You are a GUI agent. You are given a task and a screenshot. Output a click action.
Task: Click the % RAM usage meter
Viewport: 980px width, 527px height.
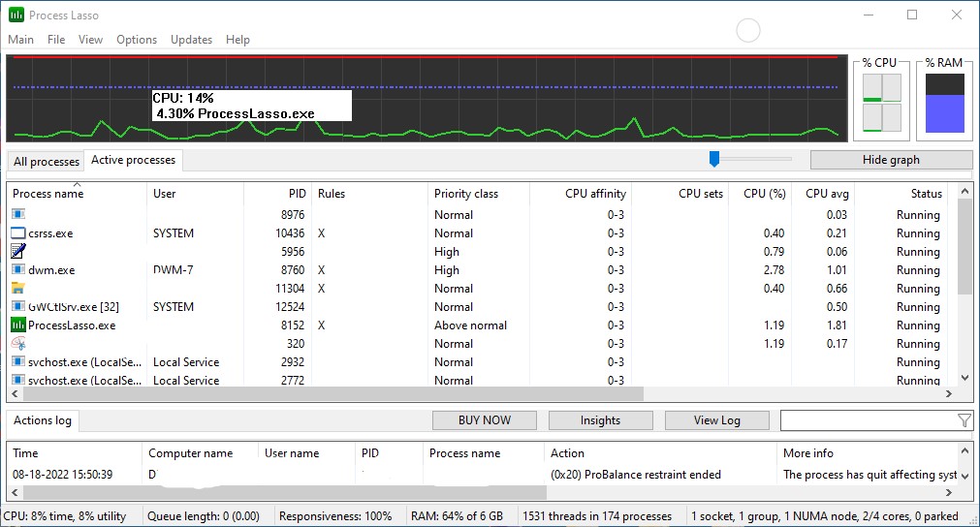click(944, 103)
